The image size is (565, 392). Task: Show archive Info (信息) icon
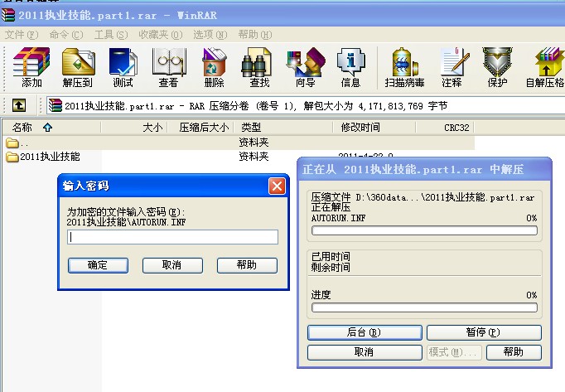pos(350,67)
